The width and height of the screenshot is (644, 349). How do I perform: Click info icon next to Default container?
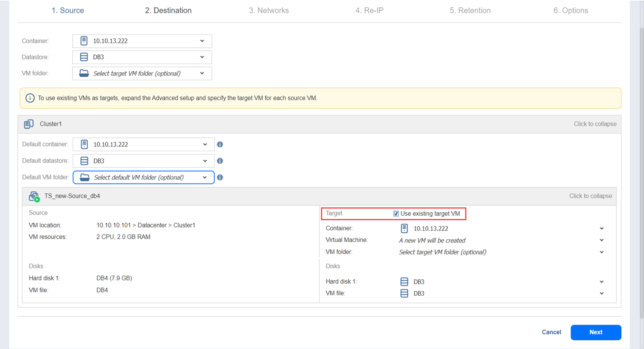click(x=220, y=145)
